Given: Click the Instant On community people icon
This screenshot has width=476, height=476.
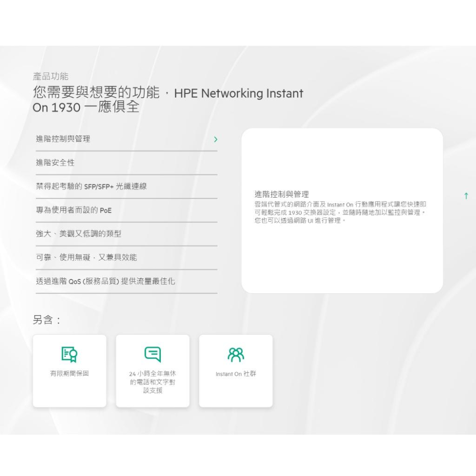Looking at the screenshot, I should pos(235,353).
